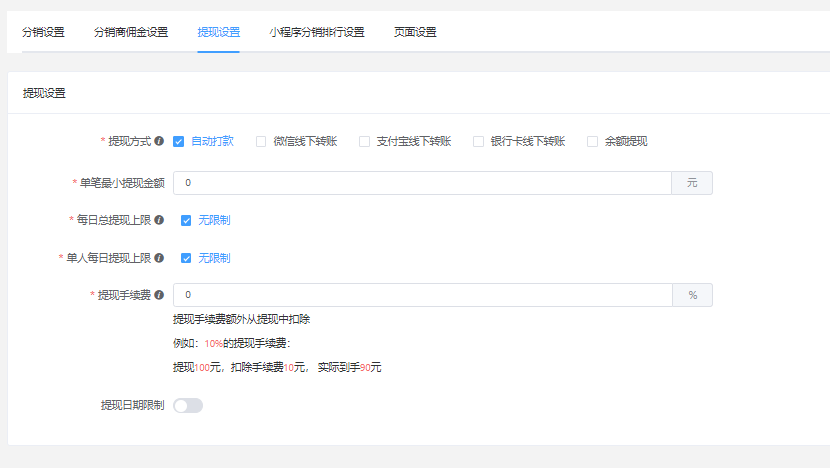Click the example line 例如：10%的提现手续费

click(x=232, y=344)
